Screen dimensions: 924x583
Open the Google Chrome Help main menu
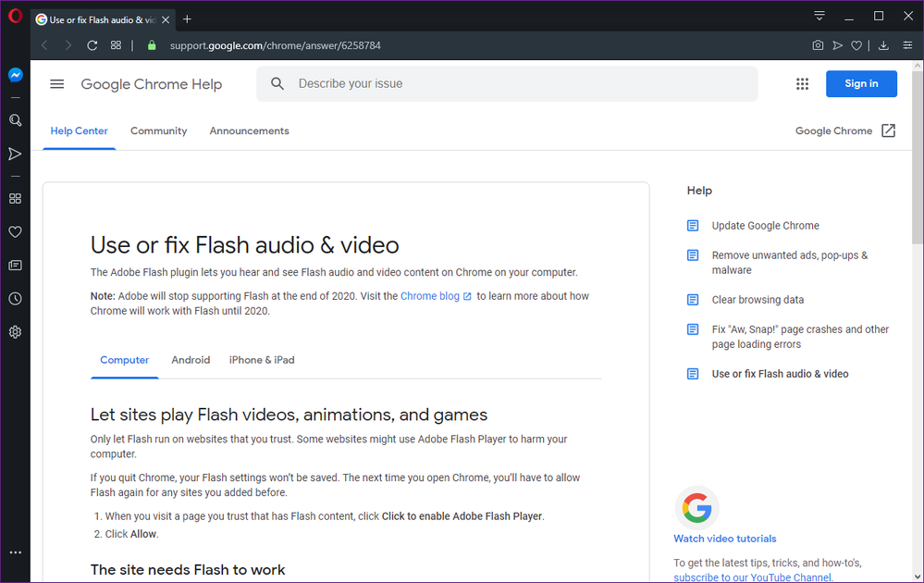pyautogui.click(x=57, y=84)
